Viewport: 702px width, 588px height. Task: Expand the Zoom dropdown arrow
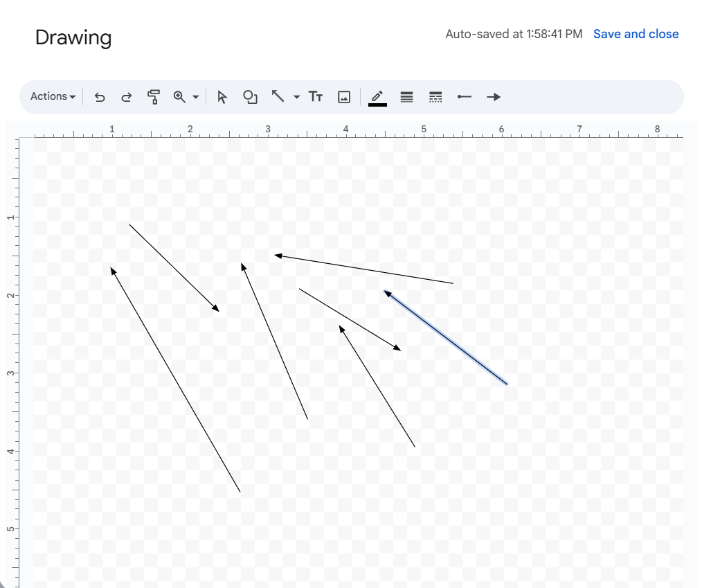coord(196,97)
